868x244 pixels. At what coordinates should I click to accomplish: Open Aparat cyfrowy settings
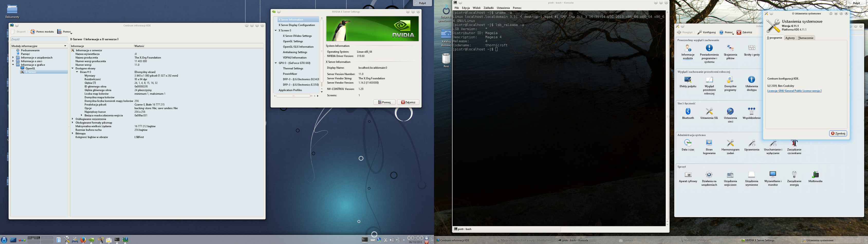(688, 177)
